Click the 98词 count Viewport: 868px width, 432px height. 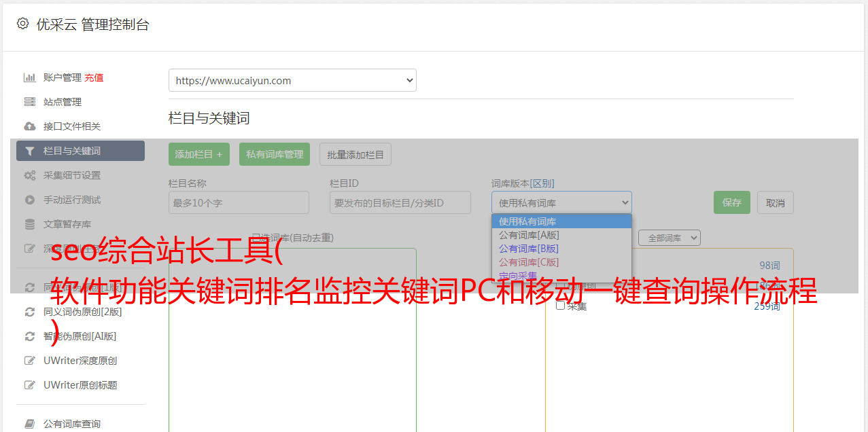(769, 266)
